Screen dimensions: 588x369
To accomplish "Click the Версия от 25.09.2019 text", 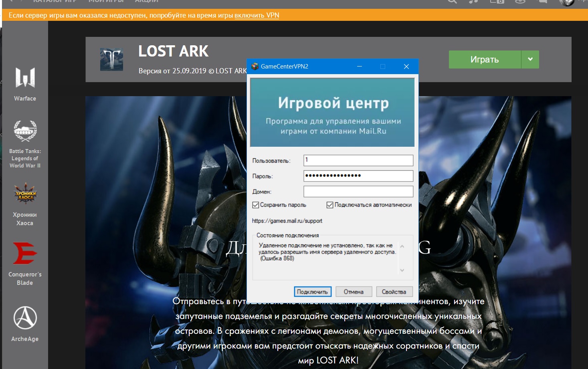I will [x=172, y=71].
